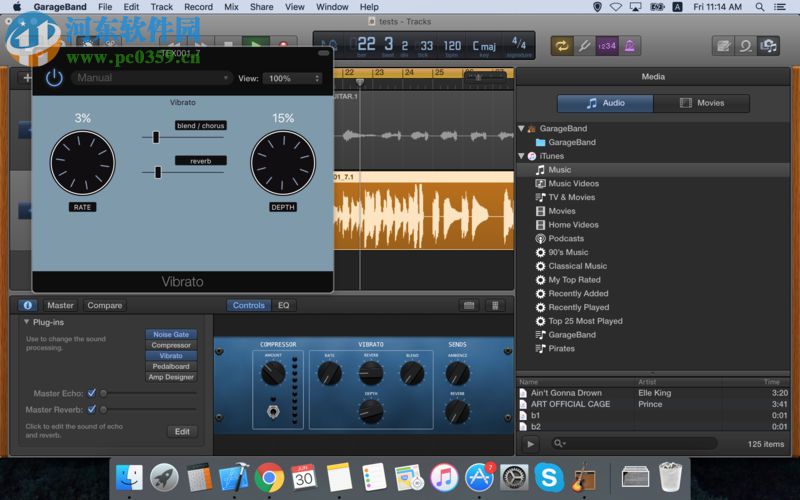The height and width of the screenshot is (500, 800).
Task: Open the Amp Designer plug-in slot
Action: 171,377
